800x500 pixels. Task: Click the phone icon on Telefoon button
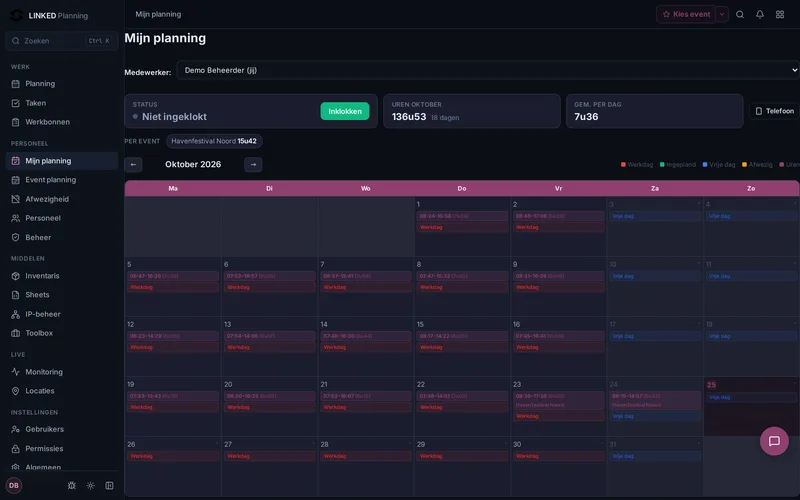tap(759, 111)
